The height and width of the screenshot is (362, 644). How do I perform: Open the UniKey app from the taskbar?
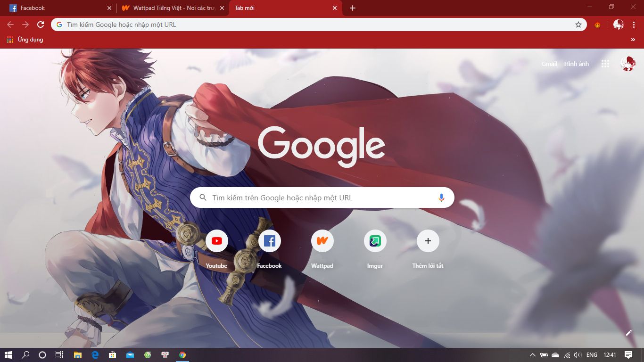165,355
